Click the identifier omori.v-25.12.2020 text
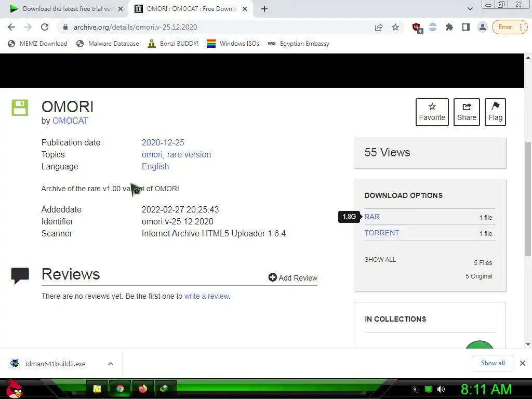532x399 pixels. 178,221
